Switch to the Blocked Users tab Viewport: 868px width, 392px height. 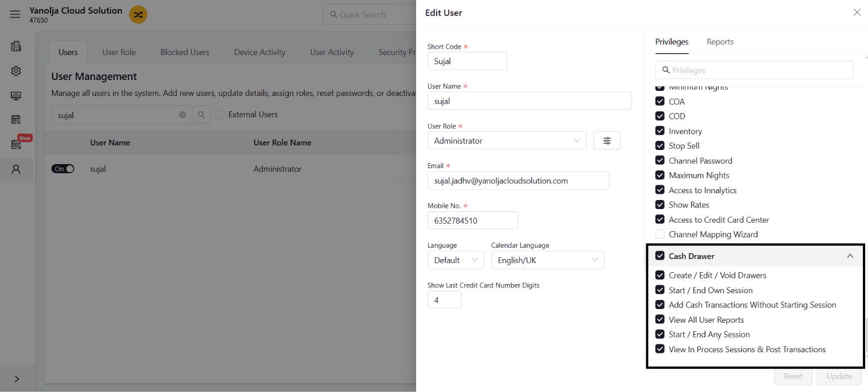pos(185,52)
